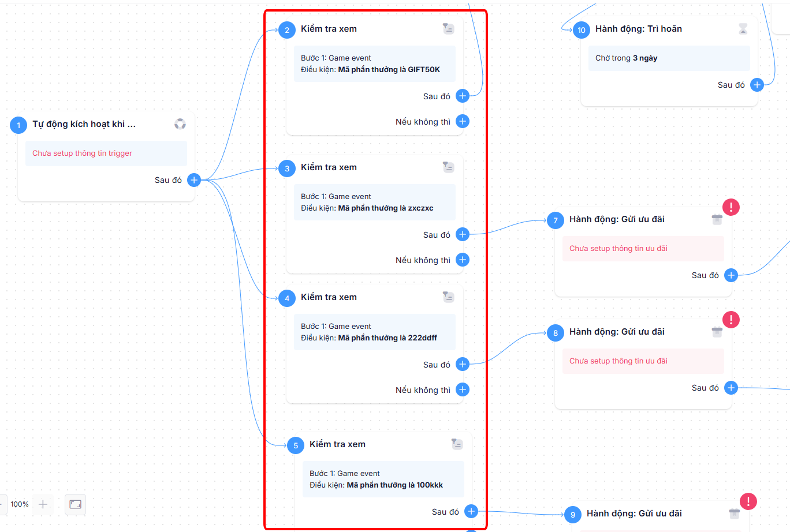Click the zoom in plus button

click(43, 504)
